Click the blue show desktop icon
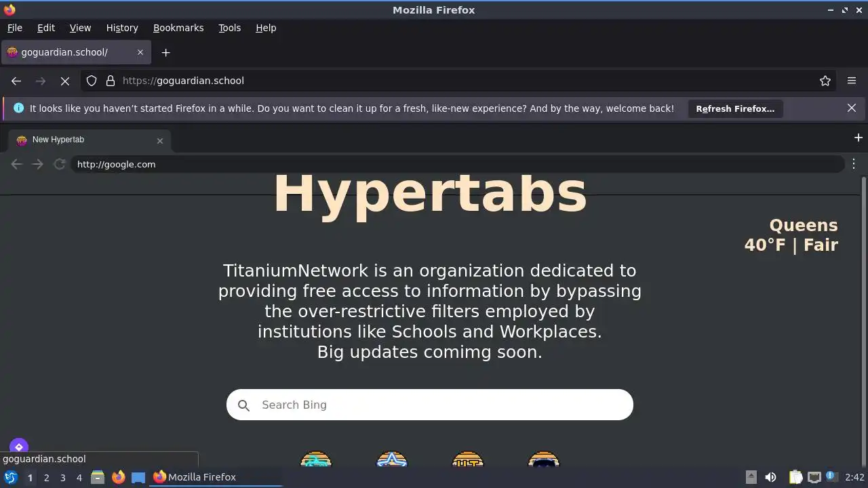868x488 pixels. coord(138,477)
